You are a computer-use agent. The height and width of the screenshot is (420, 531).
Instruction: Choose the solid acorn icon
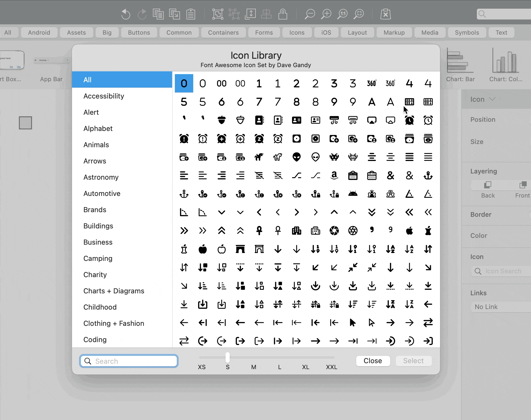221,120
